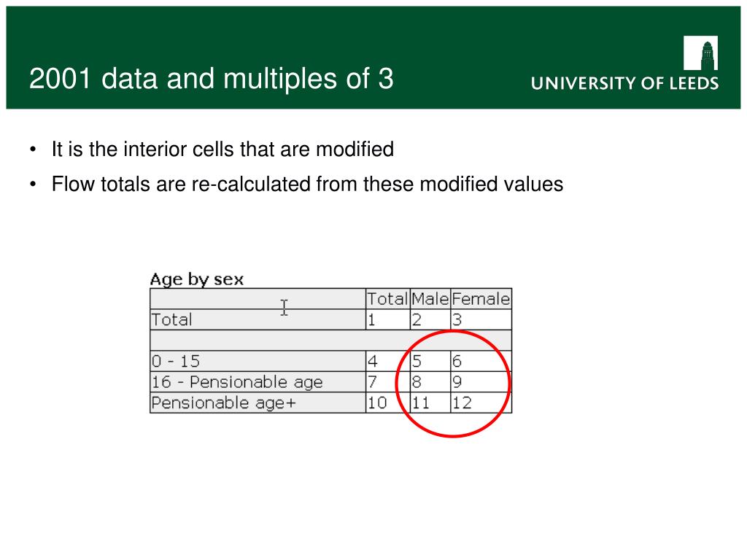Click the 'Age by sex' table caption
The width and height of the screenshot is (747, 560).
tap(197, 279)
